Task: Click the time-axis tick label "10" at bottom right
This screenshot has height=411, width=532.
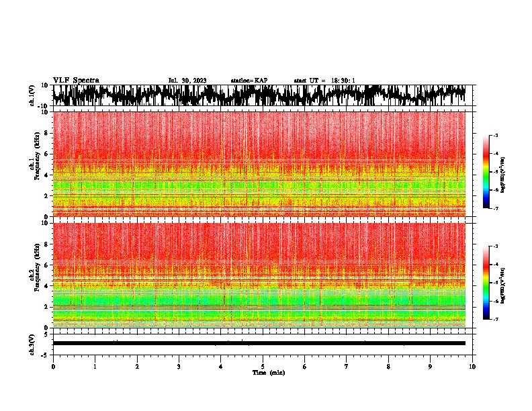Action: [x=472, y=367]
